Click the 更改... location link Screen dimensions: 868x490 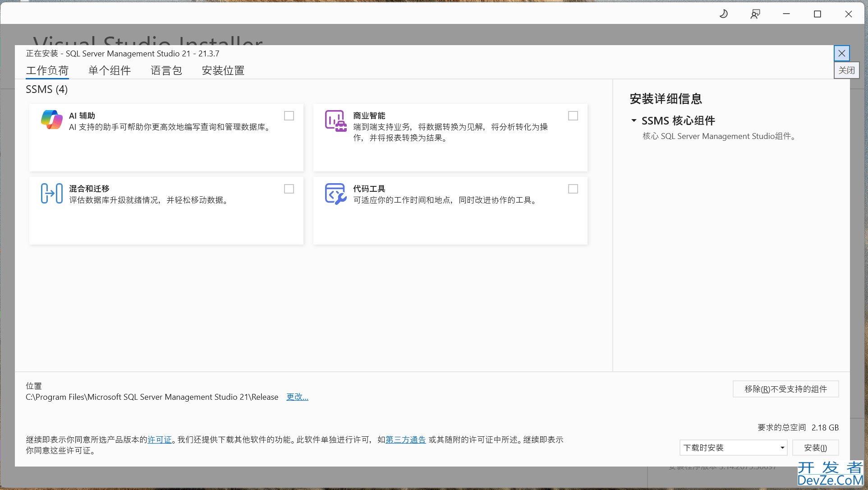[x=298, y=397]
